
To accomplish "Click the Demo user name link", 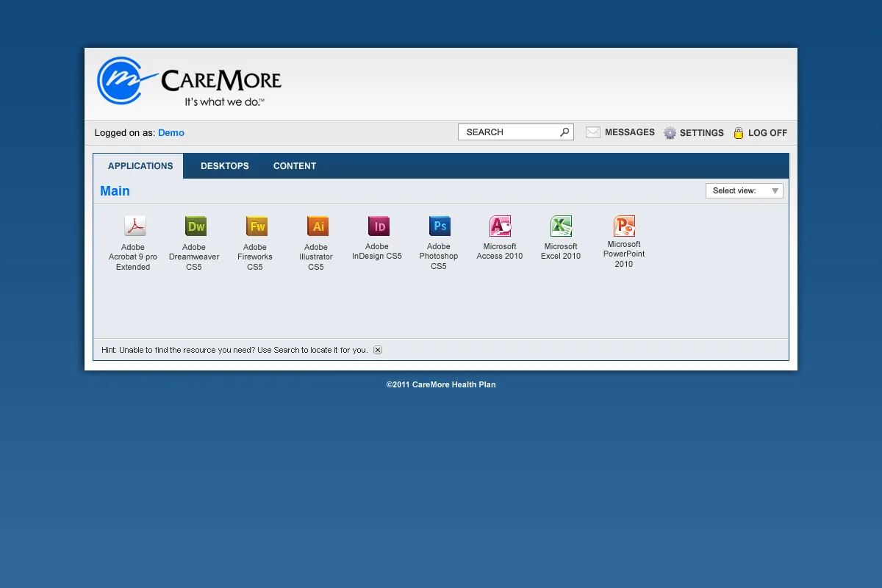I will coord(171,133).
